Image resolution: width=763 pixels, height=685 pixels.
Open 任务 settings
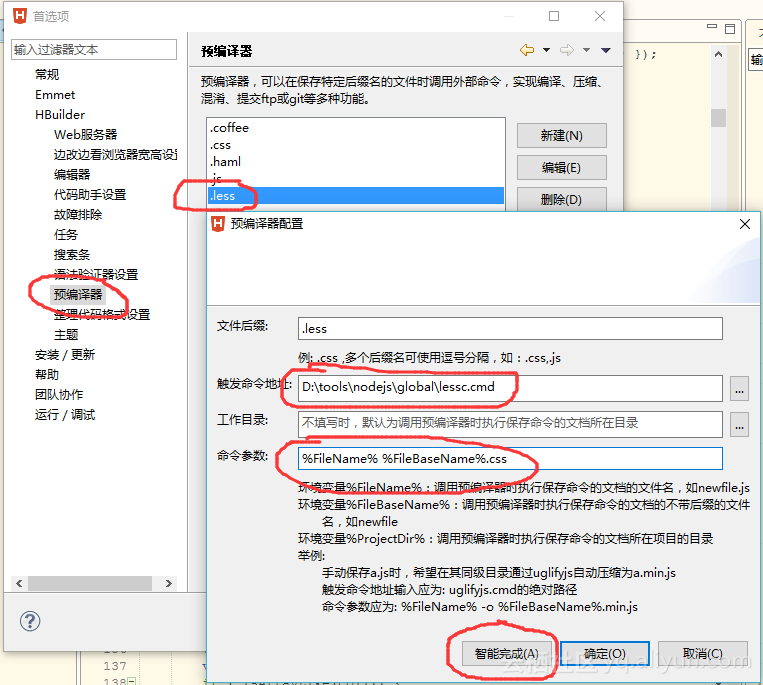[66, 234]
